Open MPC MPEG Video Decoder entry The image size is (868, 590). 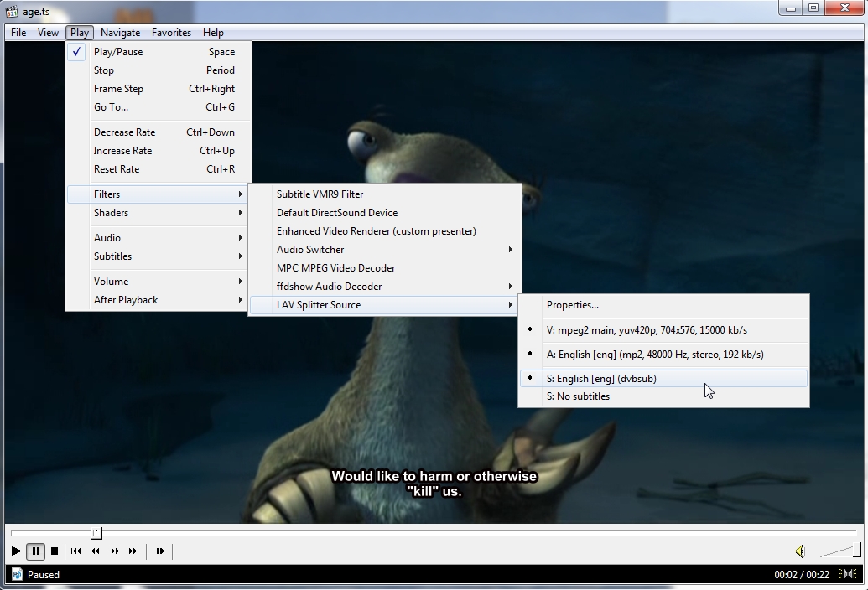(x=385, y=268)
